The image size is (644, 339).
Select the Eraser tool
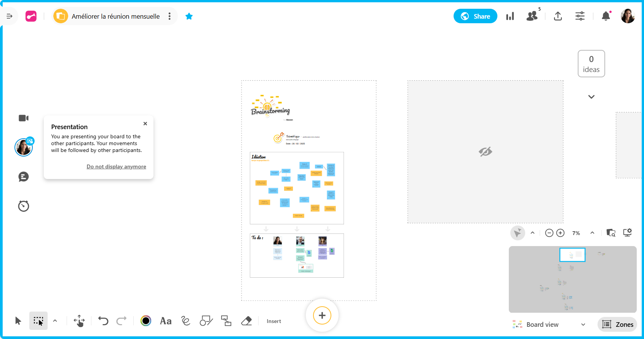click(x=246, y=321)
